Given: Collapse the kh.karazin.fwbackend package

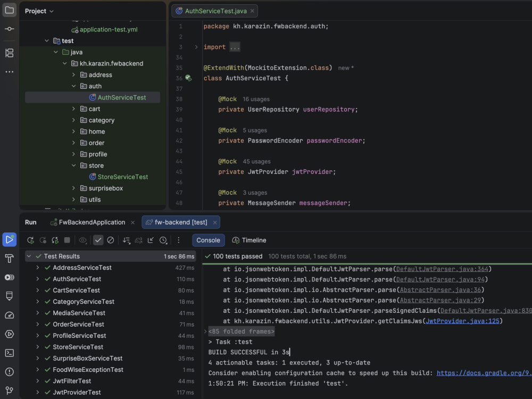Looking at the screenshot, I should 65,63.
